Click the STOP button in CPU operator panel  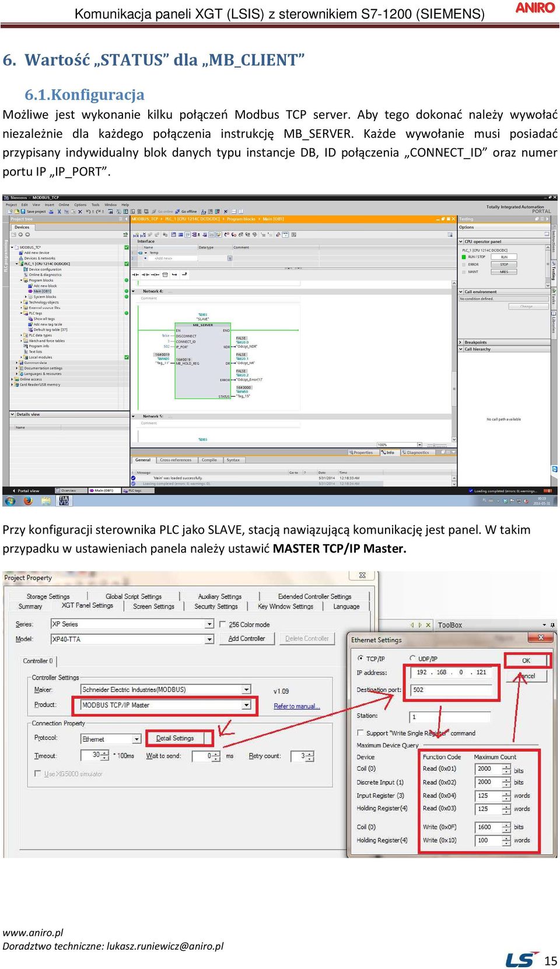point(504,264)
